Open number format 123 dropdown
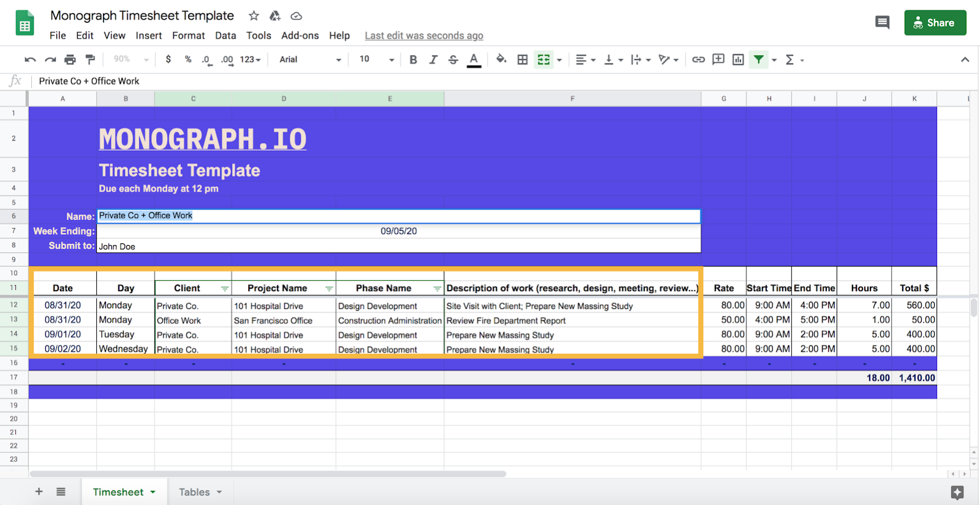Viewport: 980px width, 505px height. tap(251, 59)
